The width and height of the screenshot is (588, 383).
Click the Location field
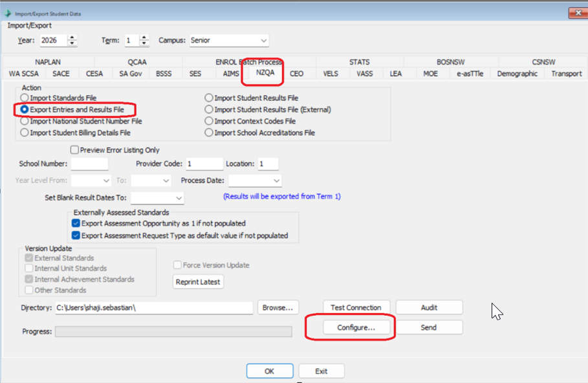268,164
